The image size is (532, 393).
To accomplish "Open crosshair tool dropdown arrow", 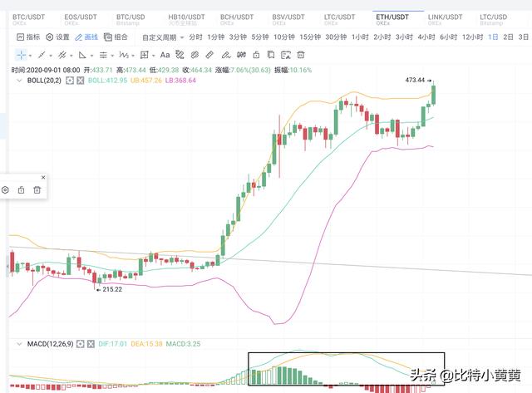I will (30, 56).
